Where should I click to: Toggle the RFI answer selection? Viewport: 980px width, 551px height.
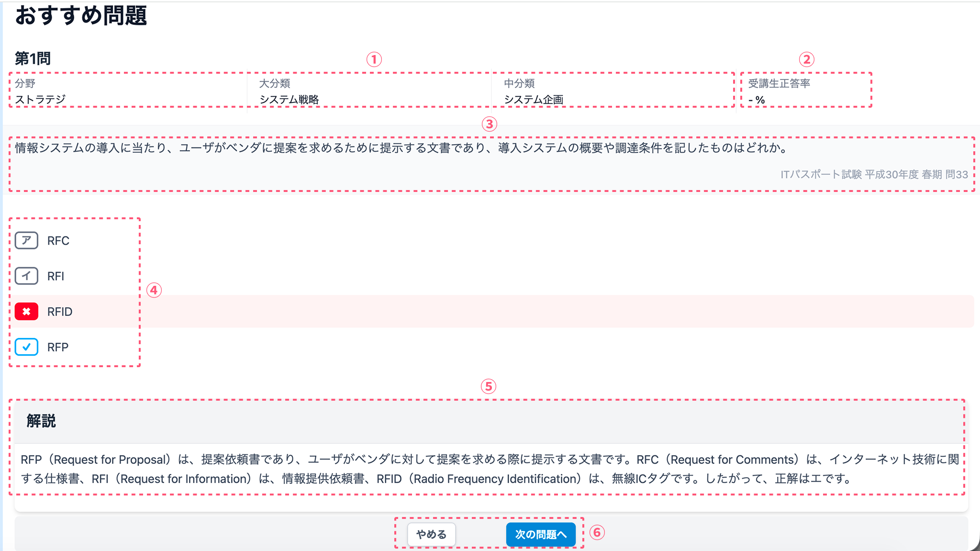point(56,276)
